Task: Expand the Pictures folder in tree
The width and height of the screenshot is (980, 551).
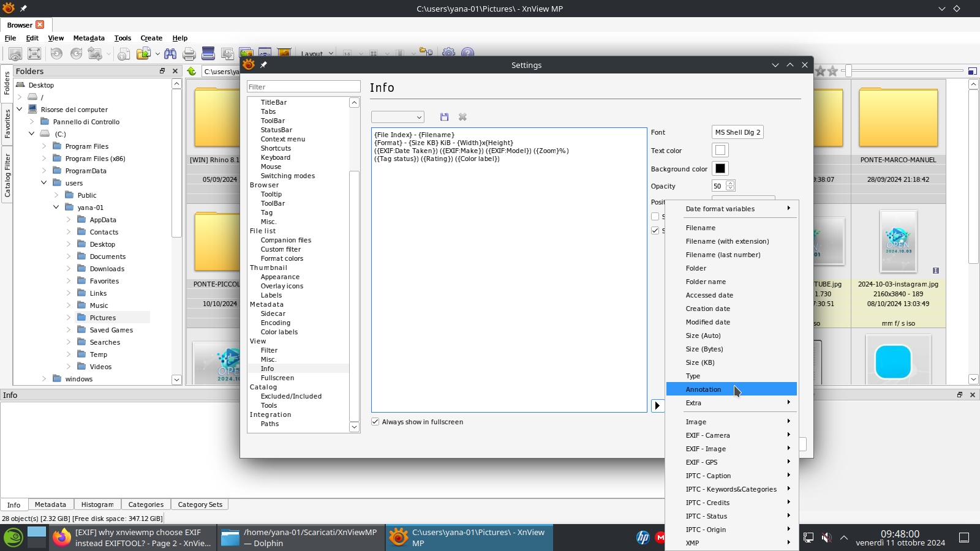Action: pos(69,318)
